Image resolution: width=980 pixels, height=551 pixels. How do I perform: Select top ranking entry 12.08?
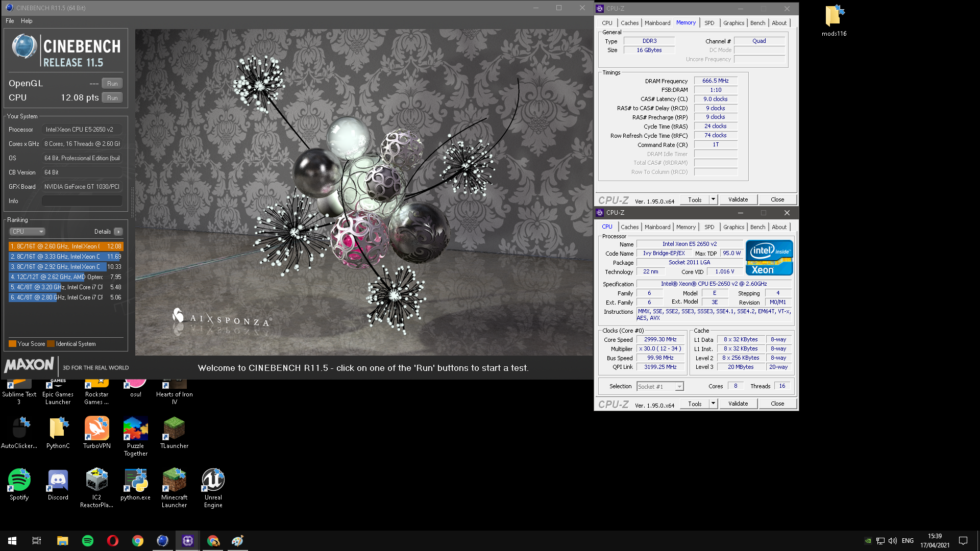(x=66, y=246)
